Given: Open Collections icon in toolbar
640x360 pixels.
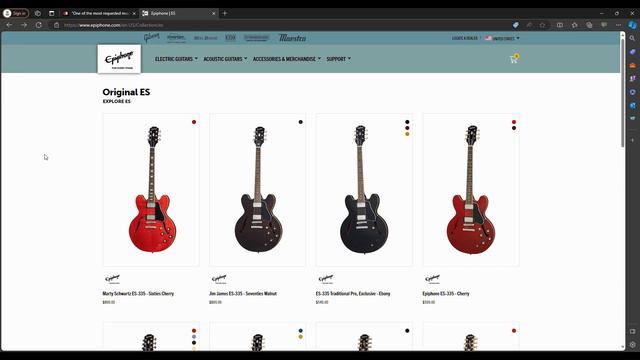Looking at the screenshot, I should click(589, 25).
